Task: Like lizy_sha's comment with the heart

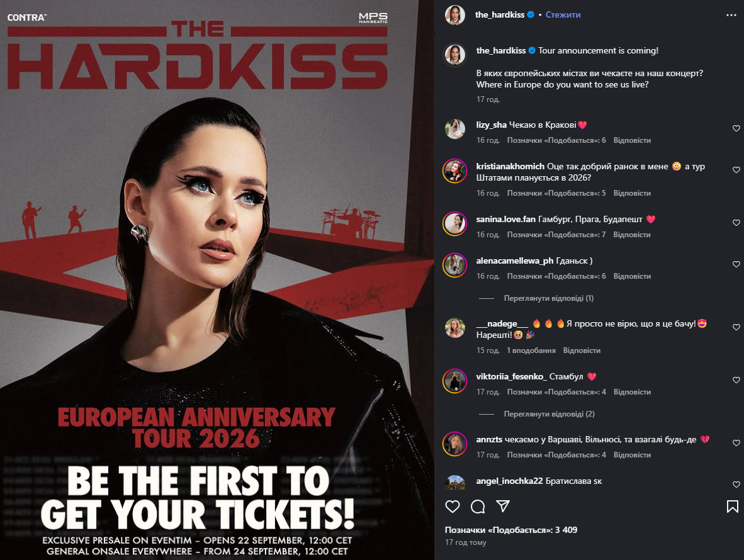Action: (x=736, y=128)
